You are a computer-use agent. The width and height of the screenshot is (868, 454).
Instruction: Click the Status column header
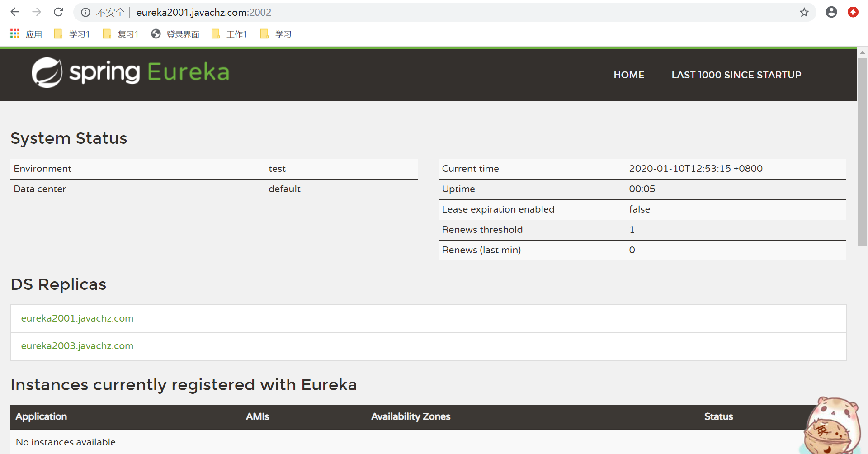(719, 416)
